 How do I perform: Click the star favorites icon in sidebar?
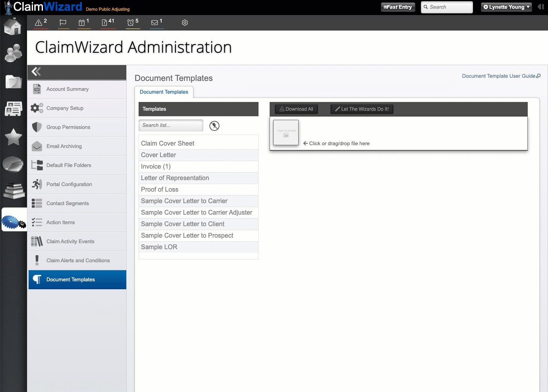click(13, 137)
